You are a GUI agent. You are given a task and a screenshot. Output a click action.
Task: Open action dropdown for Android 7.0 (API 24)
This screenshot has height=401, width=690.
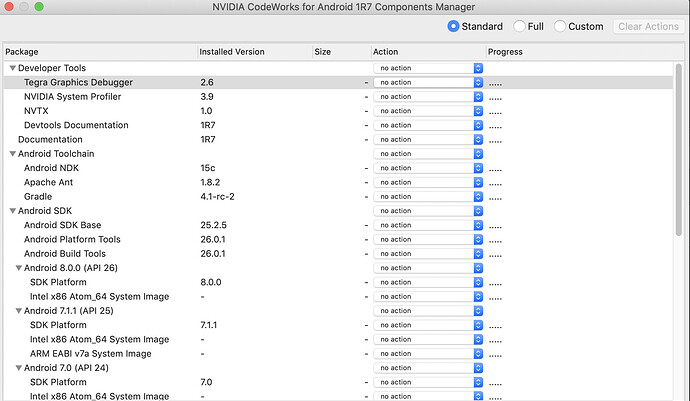pos(428,368)
